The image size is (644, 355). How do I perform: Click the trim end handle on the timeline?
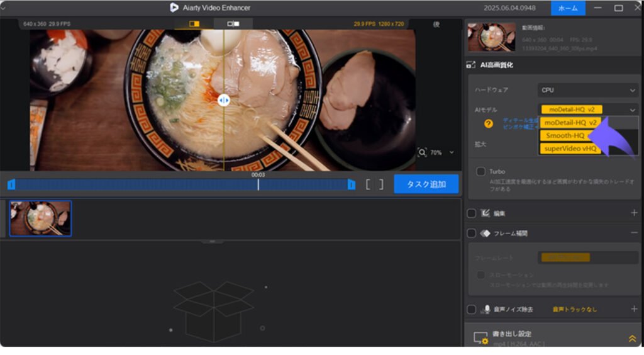pyautogui.click(x=352, y=185)
